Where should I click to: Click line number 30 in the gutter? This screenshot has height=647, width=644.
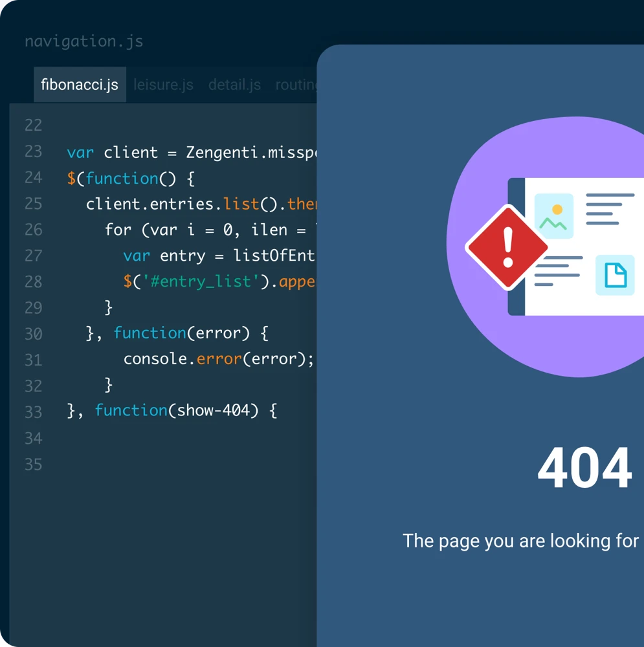pos(33,334)
